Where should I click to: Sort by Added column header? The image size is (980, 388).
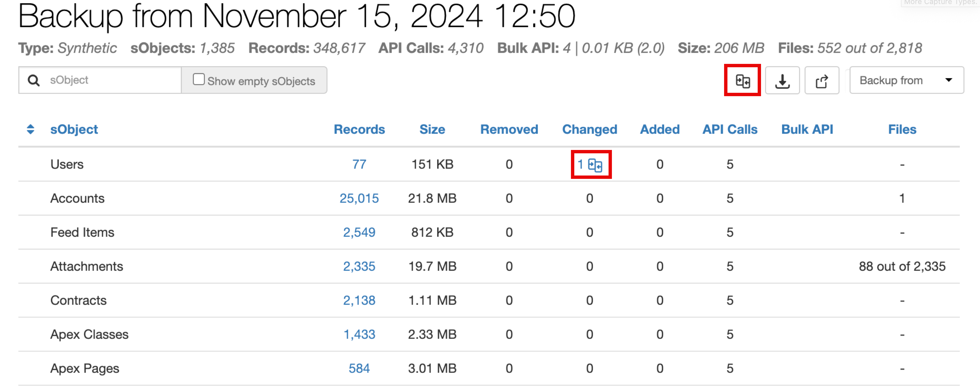click(660, 129)
